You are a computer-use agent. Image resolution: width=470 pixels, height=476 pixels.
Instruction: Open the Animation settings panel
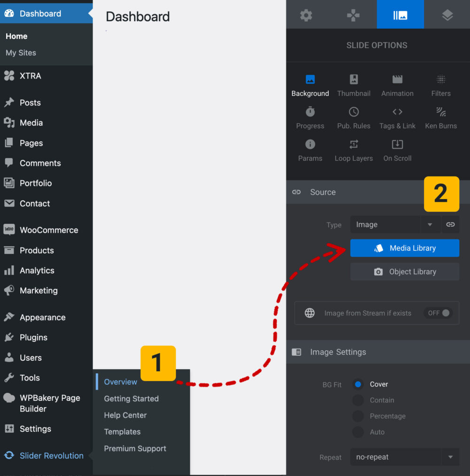tap(397, 85)
